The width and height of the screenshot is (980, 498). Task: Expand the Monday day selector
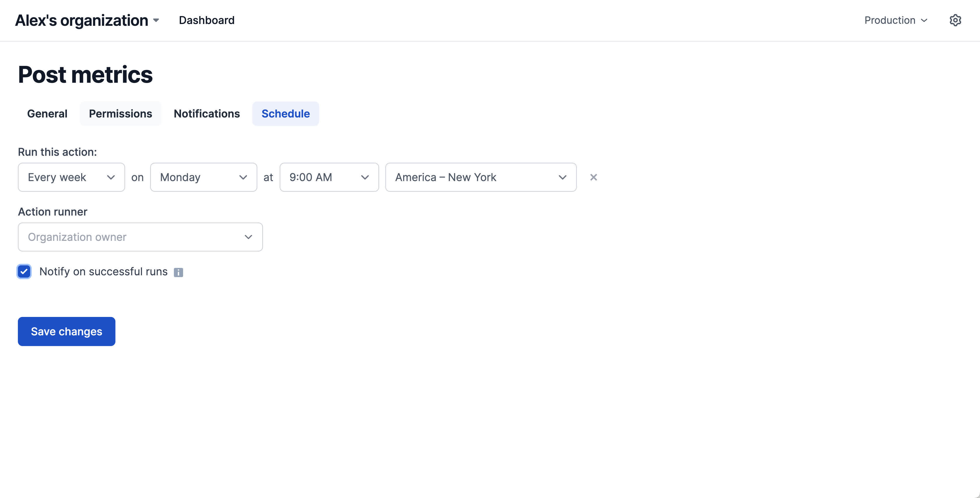(204, 177)
